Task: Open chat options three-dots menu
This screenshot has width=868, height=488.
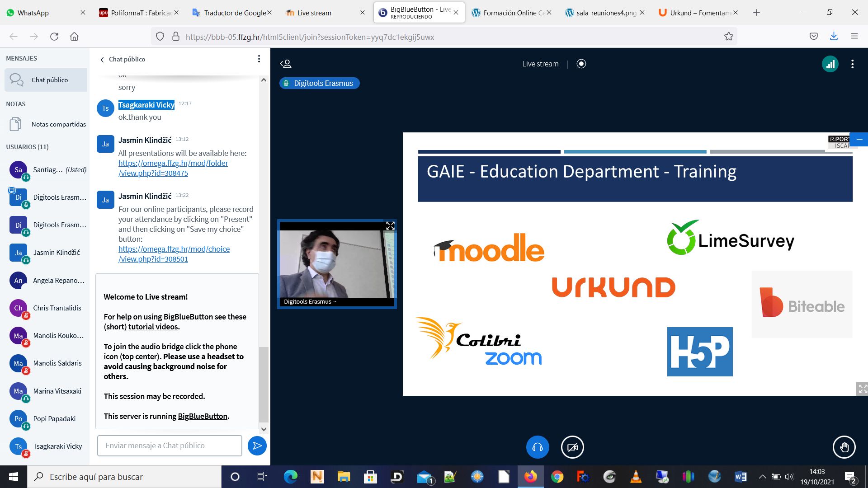Action: (259, 59)
